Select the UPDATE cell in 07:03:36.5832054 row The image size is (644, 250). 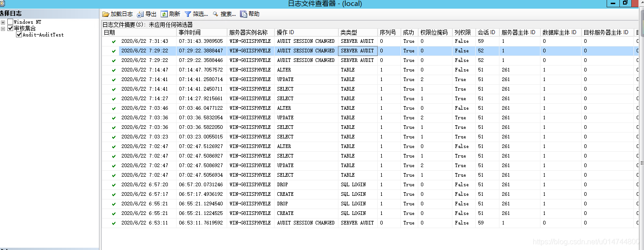point(306,118)
